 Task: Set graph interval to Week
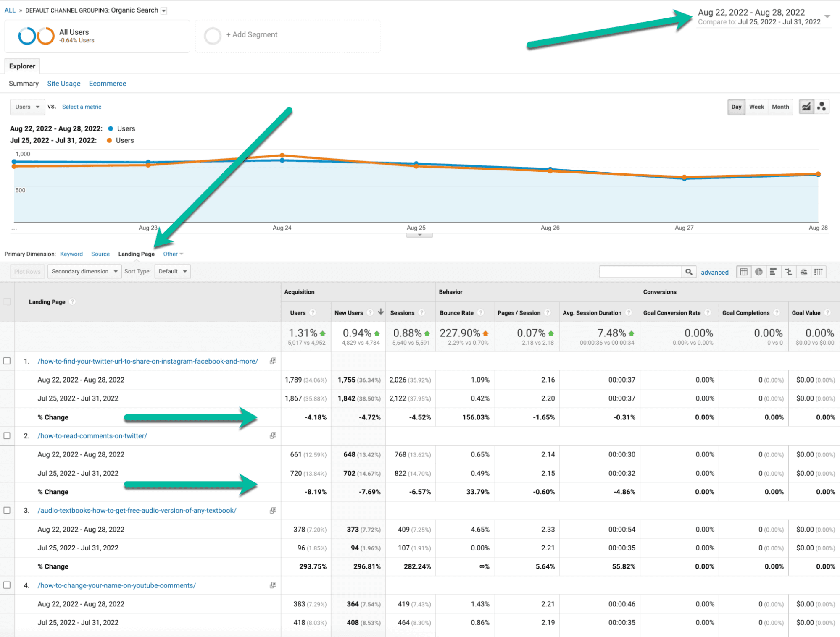pyautogui.click(x=756, y=107)
